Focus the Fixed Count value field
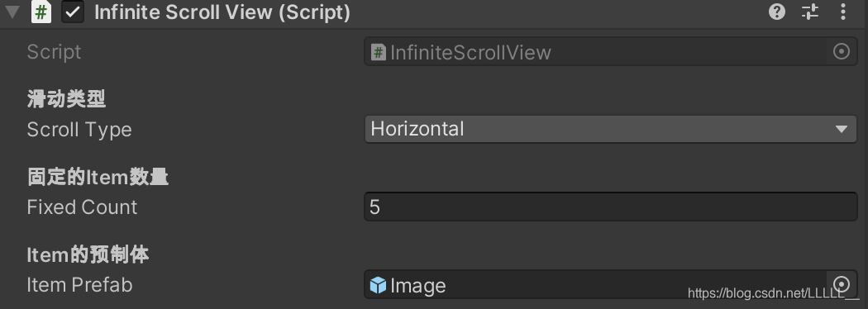The image size is (868, 309). coord(611,207)
